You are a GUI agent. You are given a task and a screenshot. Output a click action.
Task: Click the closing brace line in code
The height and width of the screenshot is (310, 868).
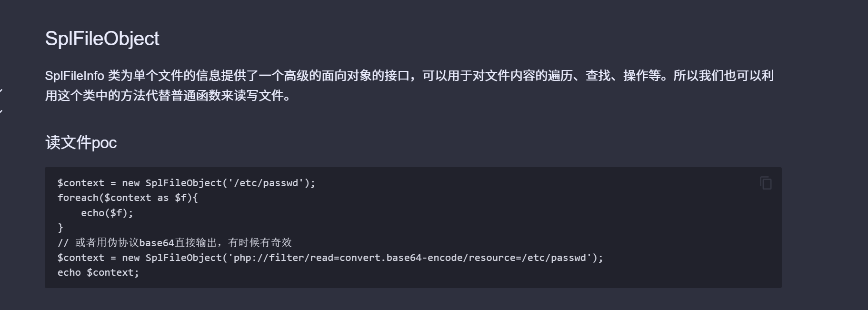[x=60, y=228]
